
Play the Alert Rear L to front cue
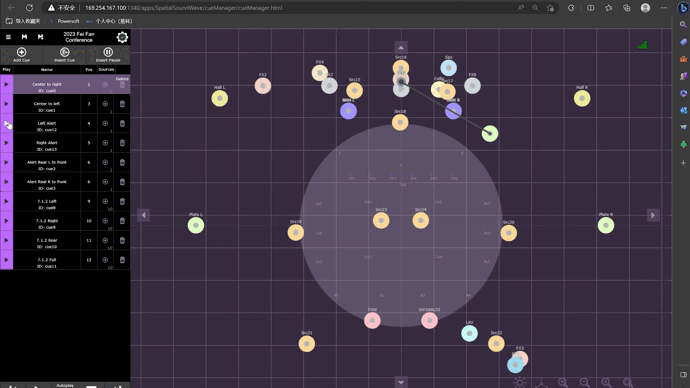pyautogui.click(x=6, y=162)
